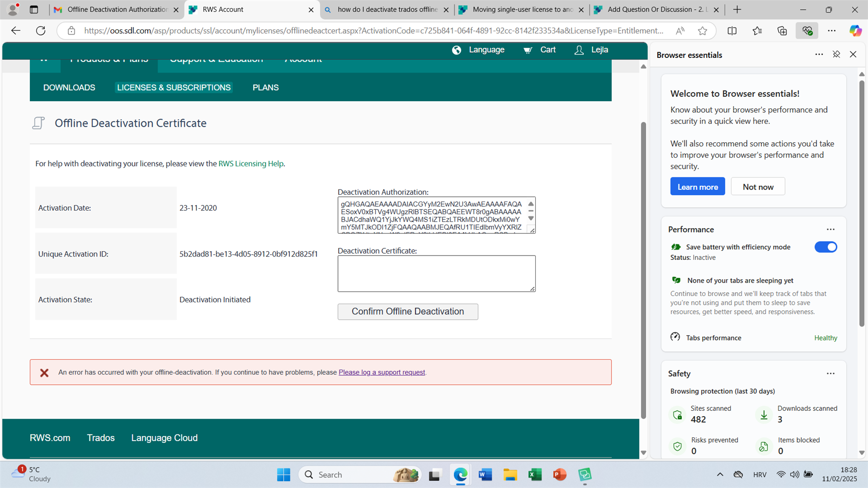Open Performance card more options
The image size is (868, 488).
point(830,230)
